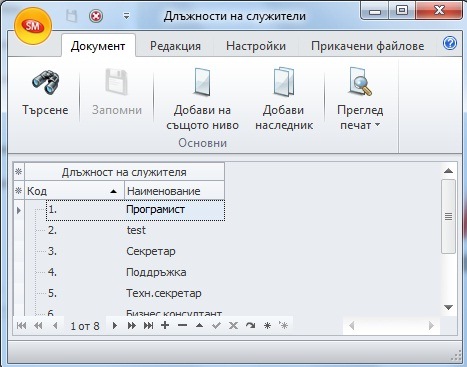Go to last record navigator button
The width and height of the screenshot is (467, 367).
(x=148, y=325)
